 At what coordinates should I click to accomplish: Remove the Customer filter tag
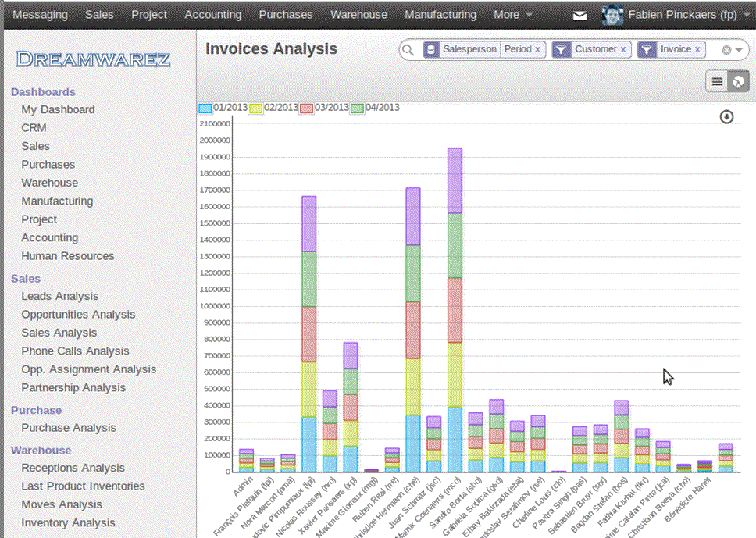(x=623, y=49)
